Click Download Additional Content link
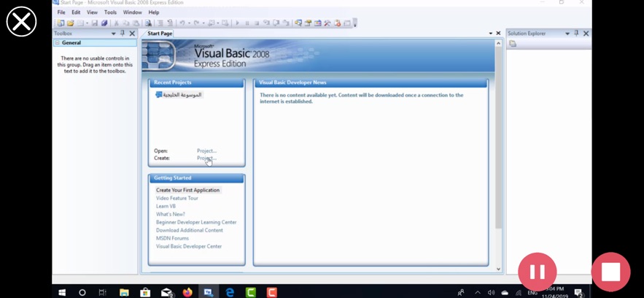Viewport: 644px width, 298px height. 190,230
